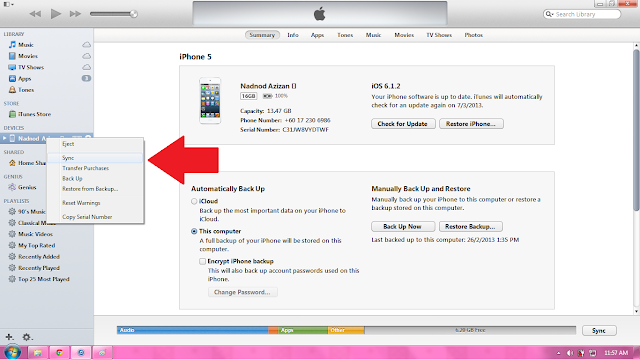Viewport: 640px width, 360px height.
Task: Click the cloud icon beside Movies
Action: click(x=87, y=56)
